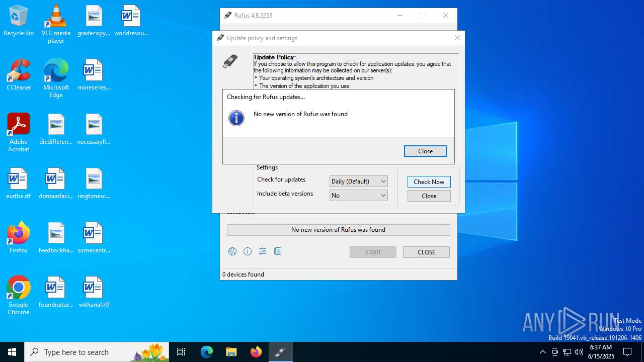The height and width of the screenshot is (362, 644).
Task: Click the CLOSE button in Rufus window
Action: (426, 252)
